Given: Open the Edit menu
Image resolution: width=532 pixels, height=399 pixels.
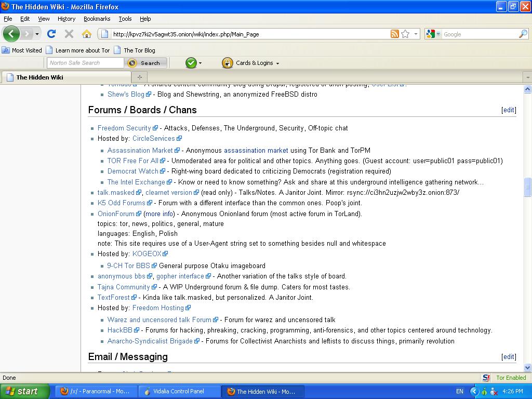Looking at the screenshot, I should (25, 19).
